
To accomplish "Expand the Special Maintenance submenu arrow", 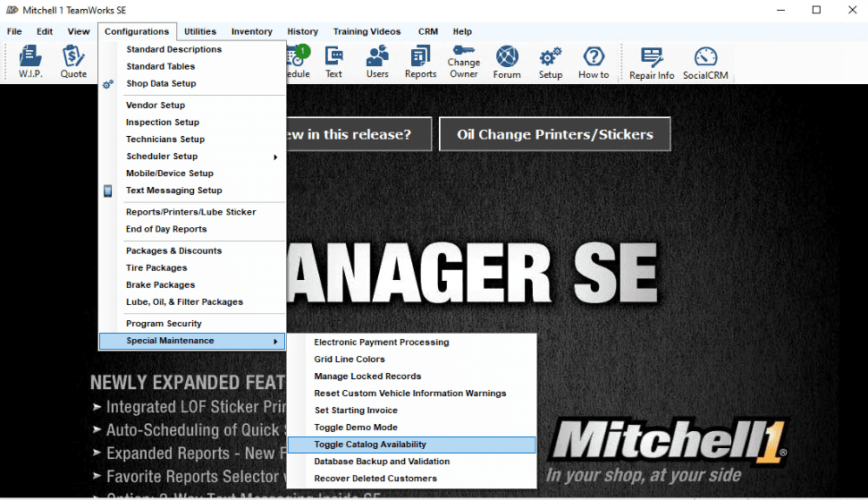I will click(275, 342).
